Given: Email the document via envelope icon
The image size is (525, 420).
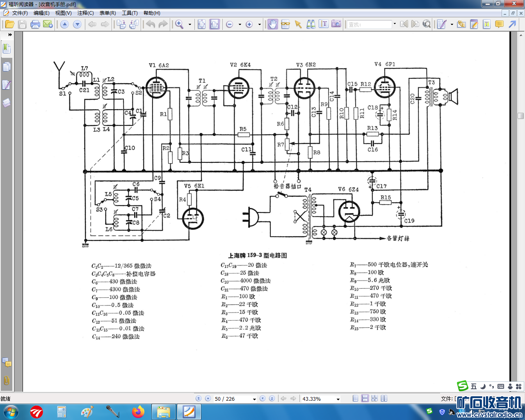Looking at the screenshot, I should point(48,24).
